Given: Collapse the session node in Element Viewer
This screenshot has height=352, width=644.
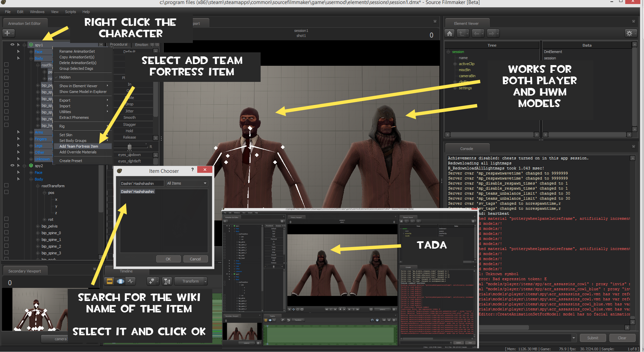Looking at the screenshot, I should [448, 52].
